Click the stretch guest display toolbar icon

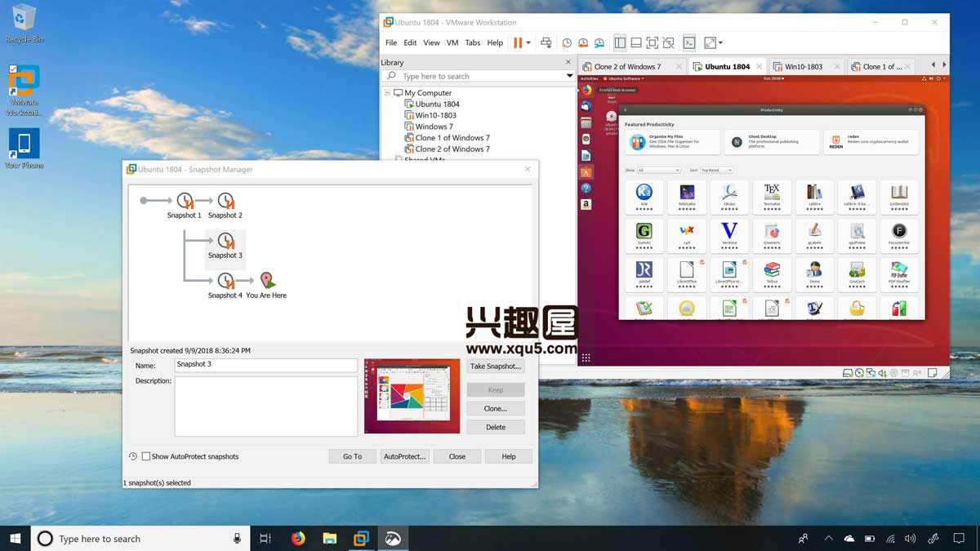tap(710, 42)
